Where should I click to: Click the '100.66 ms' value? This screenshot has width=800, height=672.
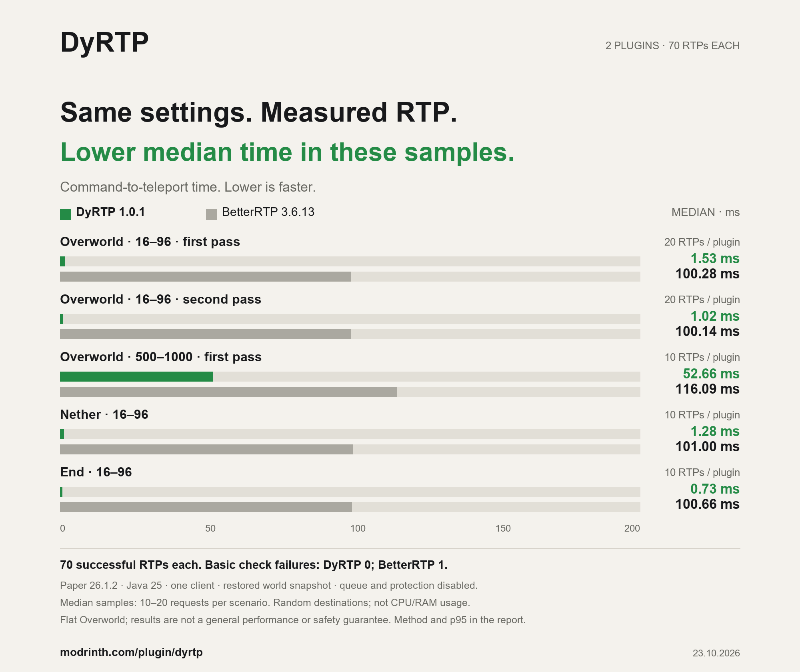tap(708, 504)
